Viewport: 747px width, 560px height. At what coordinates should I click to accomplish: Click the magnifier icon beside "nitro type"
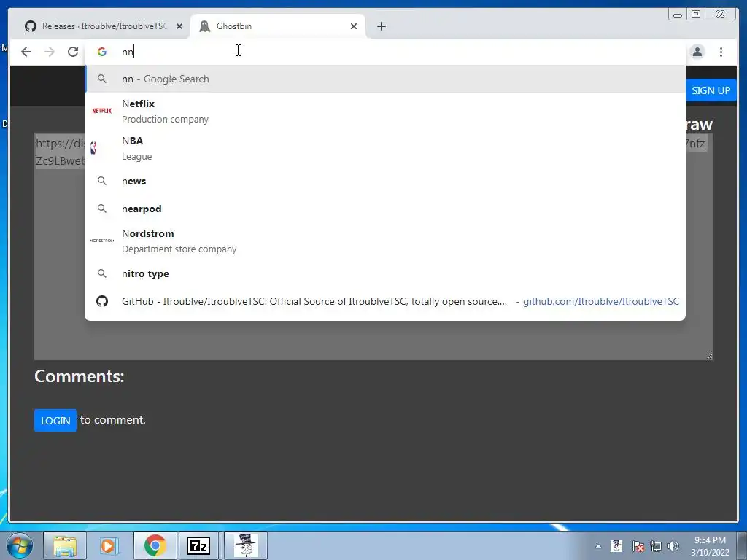click(x=102, y=274)
